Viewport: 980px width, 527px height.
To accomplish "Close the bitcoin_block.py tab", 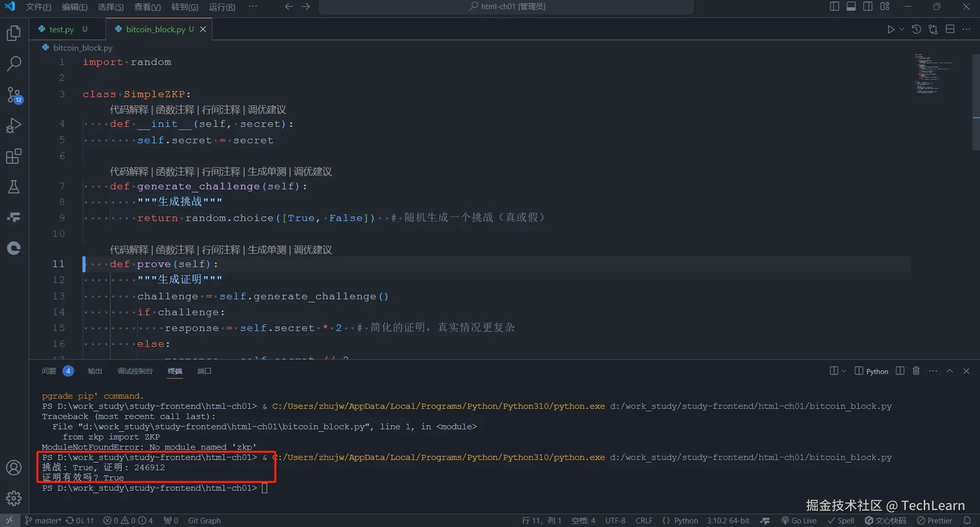I will 203,29.
